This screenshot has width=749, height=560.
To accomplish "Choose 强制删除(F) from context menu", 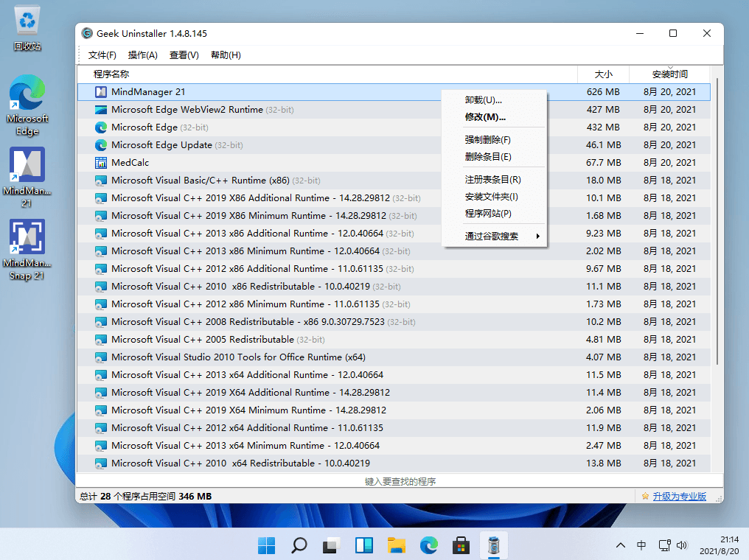I will pos(494,140).
